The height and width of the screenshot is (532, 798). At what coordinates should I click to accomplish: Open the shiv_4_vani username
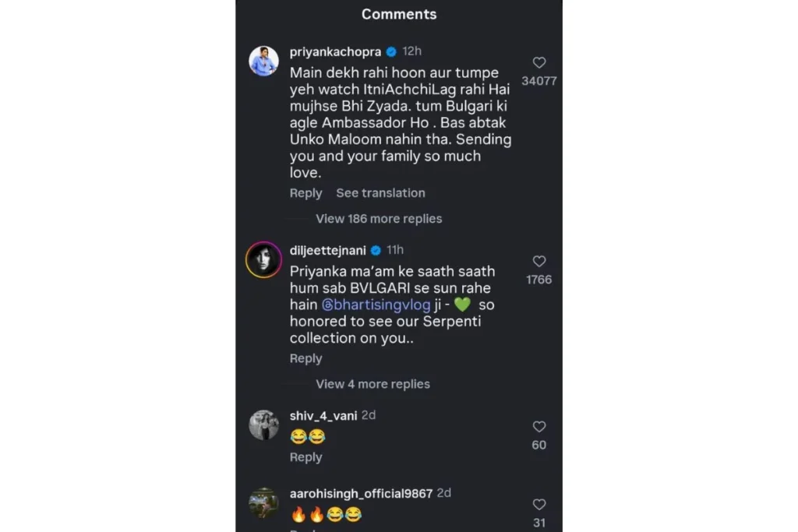click(323, 416)
